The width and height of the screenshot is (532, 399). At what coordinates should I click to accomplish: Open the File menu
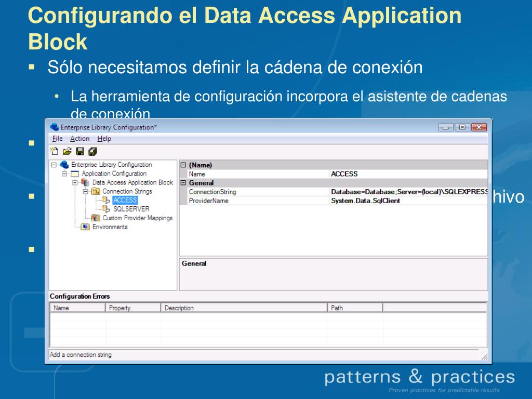[x=57, y=138]
